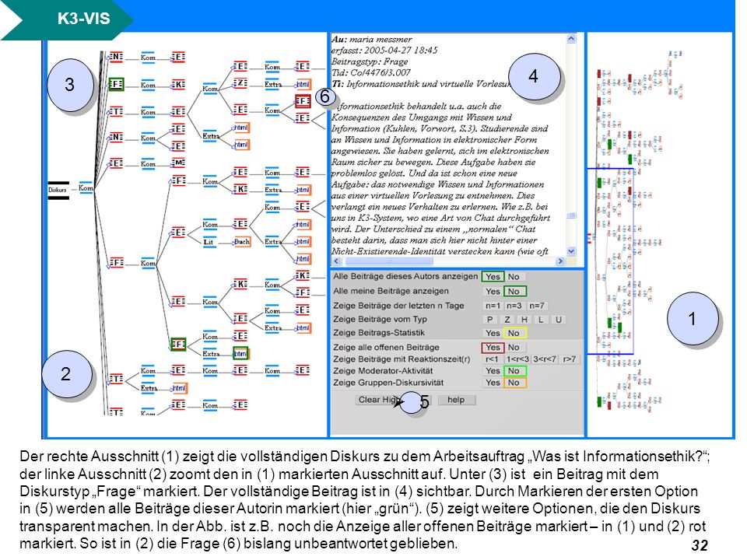Click the date line "erfasst: 2005-04-27 18:45"
The image size is (747, 560).
pyautogui.click(x=384, y=50)
